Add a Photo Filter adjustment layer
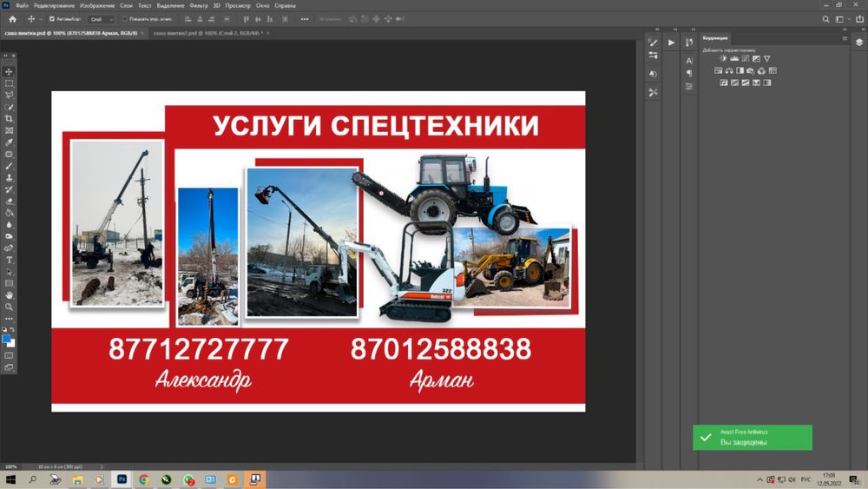The height and width of the screenshot is (489, 868). 751,70
